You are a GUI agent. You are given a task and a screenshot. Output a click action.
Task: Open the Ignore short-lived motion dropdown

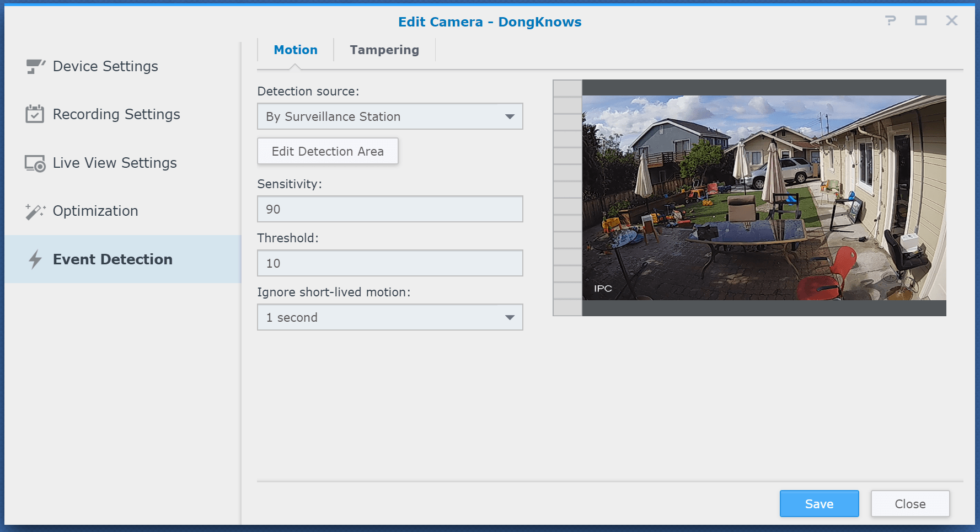(389, 317)
